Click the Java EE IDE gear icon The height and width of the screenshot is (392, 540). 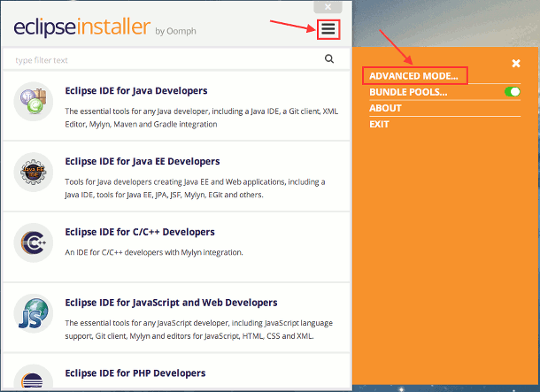pyautogui.click(x=34, y=172)
